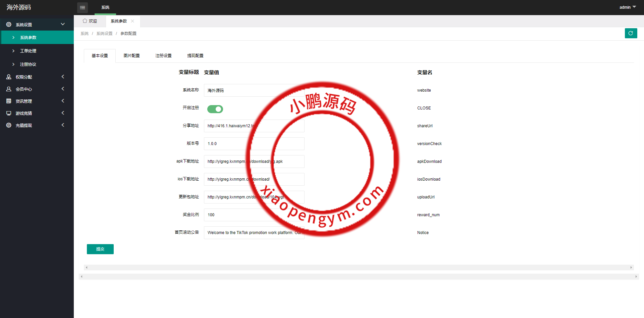Toggle the 开启注册 switch off
This screenshot has height=318, width=644.
pos(215,109)
